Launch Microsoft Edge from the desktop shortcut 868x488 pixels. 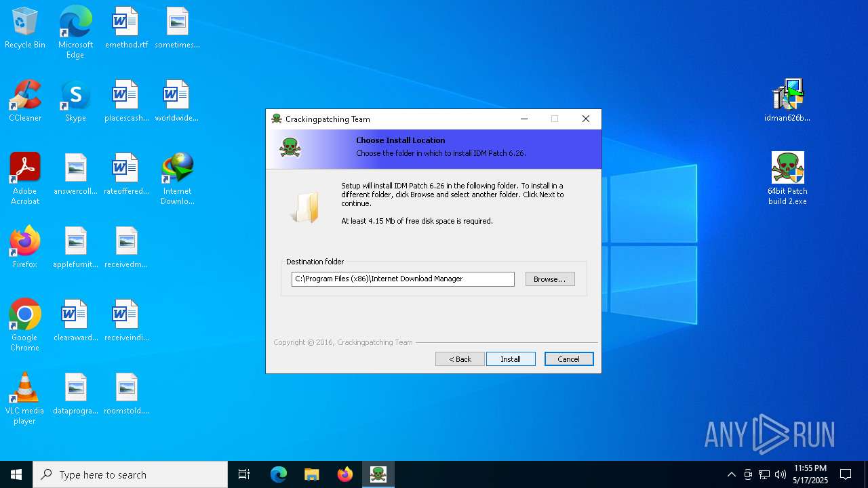coord(75,33)
